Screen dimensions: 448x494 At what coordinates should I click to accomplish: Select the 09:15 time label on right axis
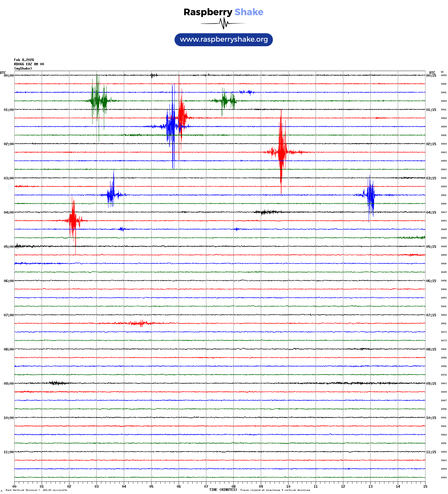[x=431, y=384]
